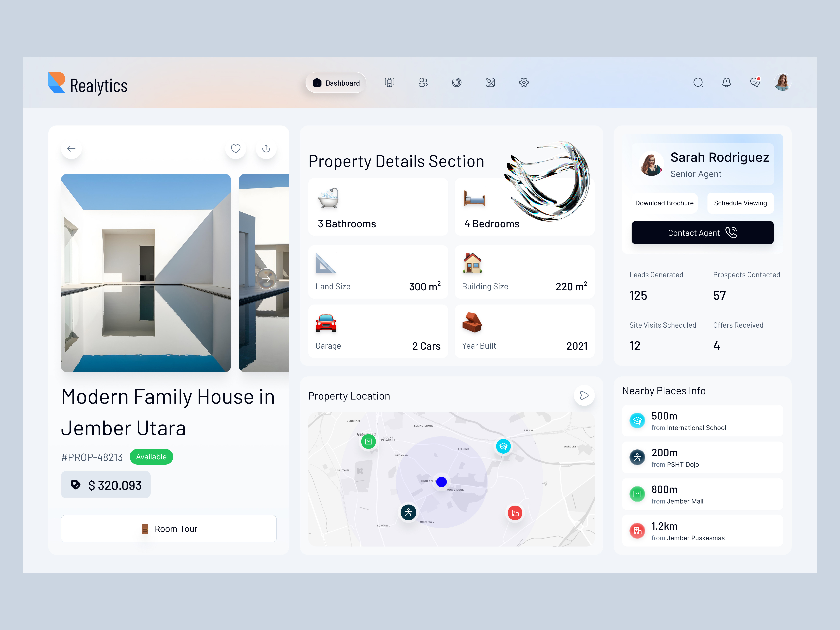Select the contacts/people icon in navbar
Image resolution: width=840 pixels, height=630 pixels.
click(423, 83)
